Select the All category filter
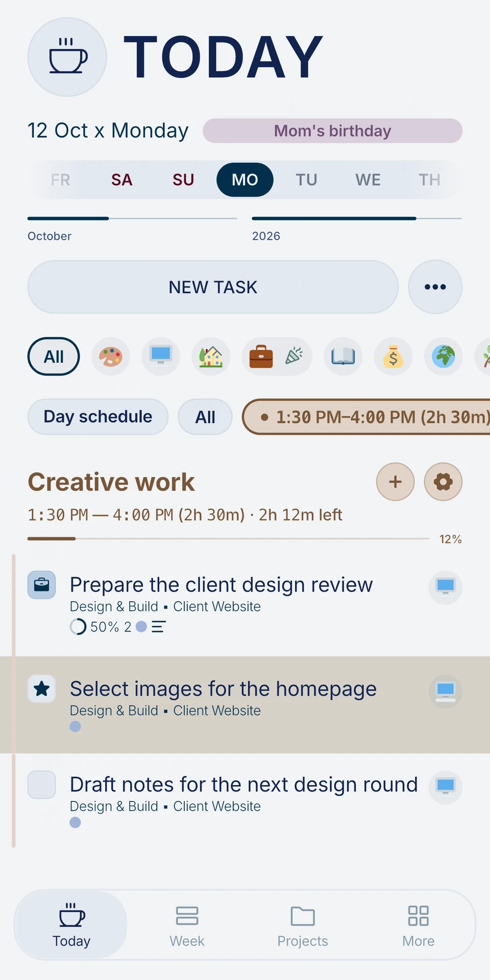The height and width of the screenshot is (980, 490). coord(54,356)
